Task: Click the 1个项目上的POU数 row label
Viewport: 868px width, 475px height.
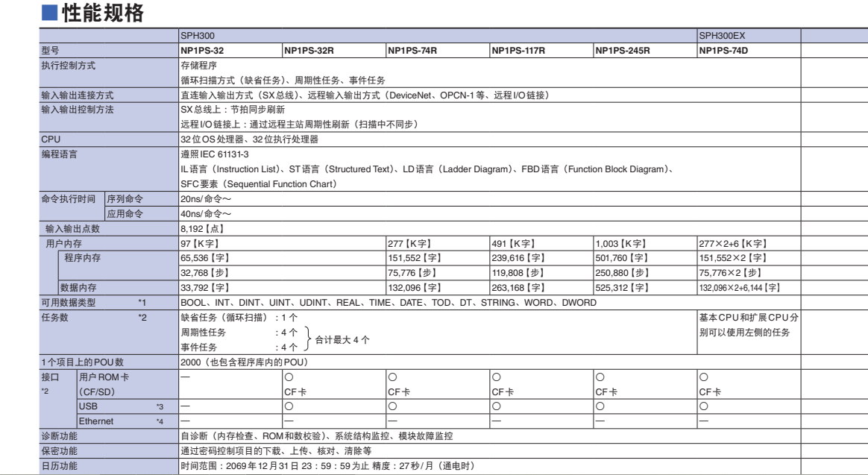Action: click(x=83, y=362)
